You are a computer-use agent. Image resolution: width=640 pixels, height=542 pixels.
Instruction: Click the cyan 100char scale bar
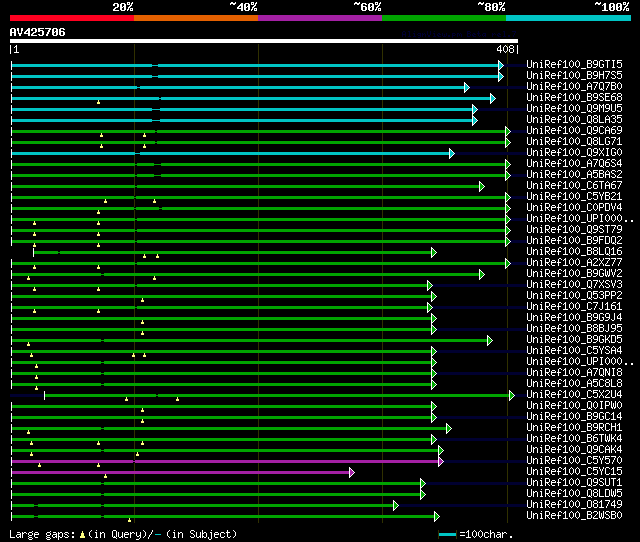[447, 534]
